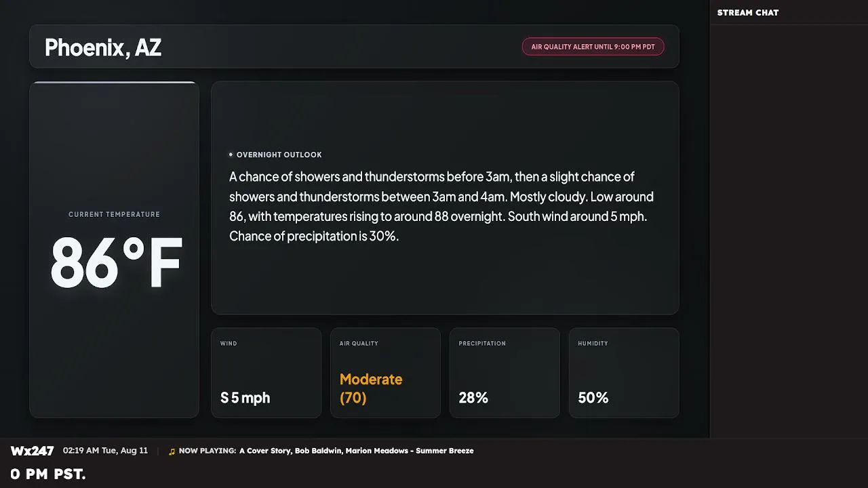Viewport: 868px width, 488px height.
Task: Click the 02:19 AM Tue, Aug 11 timestamp
Action: pos(105,451)
